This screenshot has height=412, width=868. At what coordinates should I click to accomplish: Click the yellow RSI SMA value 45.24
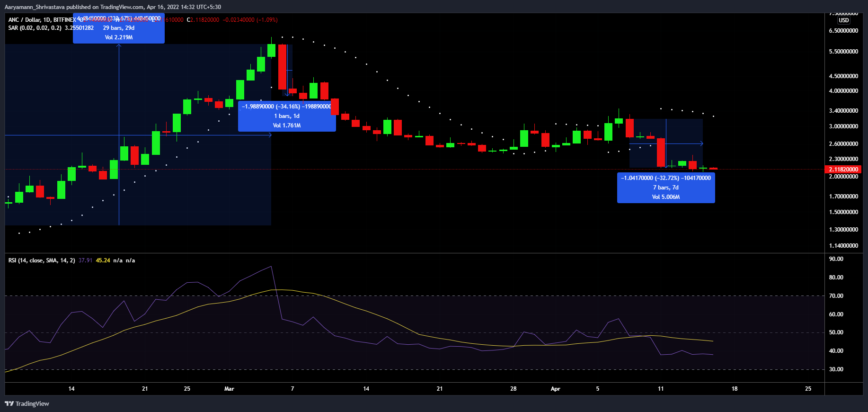pos(103,260)
